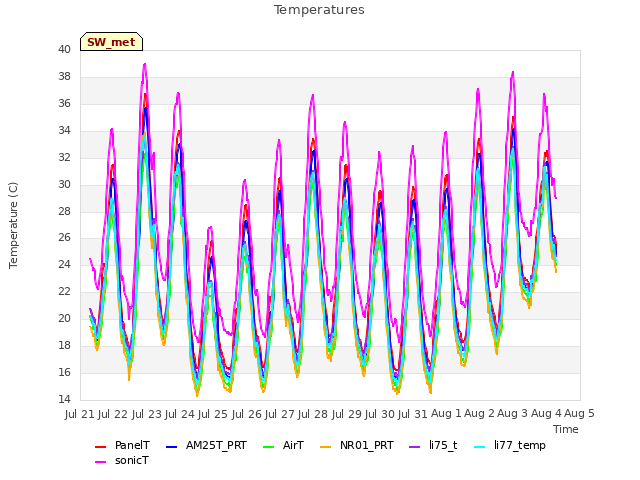Viewport: 640px width, 480px height.
Task: Toggle the li75_t legend entry
Action: tap(433, 445)
